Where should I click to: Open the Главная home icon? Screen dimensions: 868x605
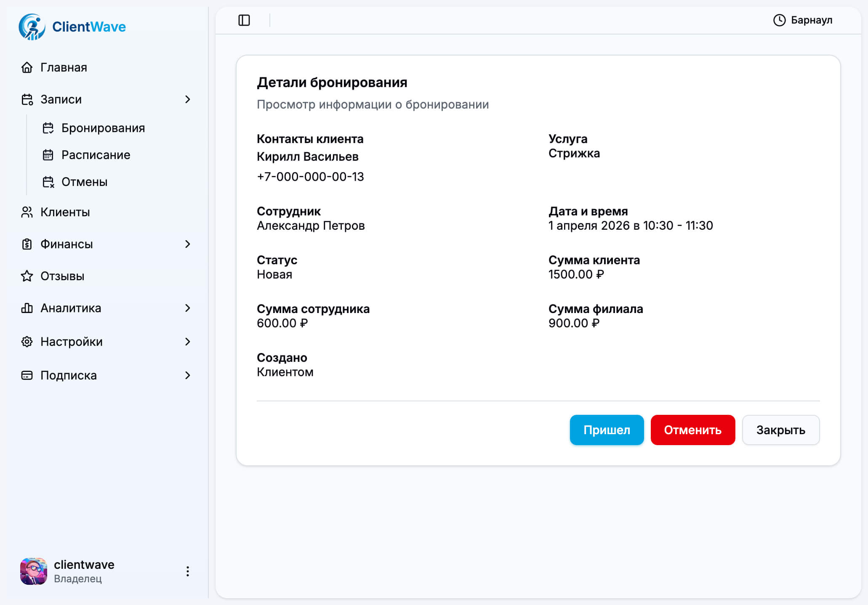tap(27, 67)
